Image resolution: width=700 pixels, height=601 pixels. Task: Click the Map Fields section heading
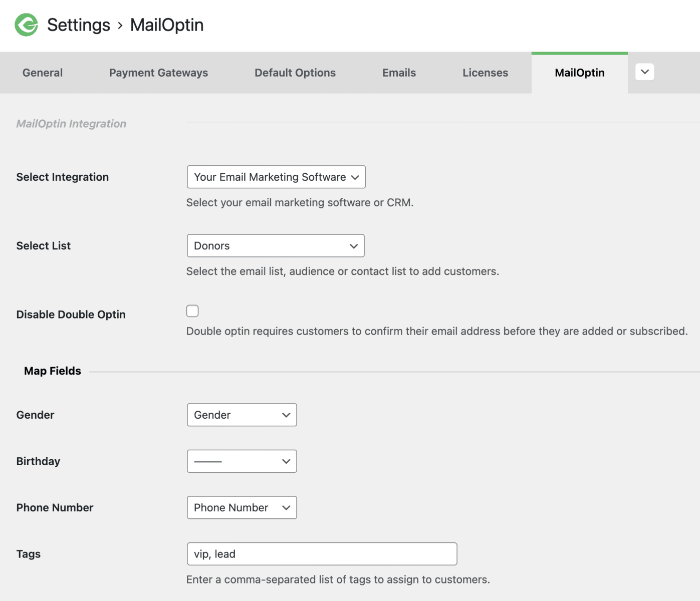[x=53, y=371]
